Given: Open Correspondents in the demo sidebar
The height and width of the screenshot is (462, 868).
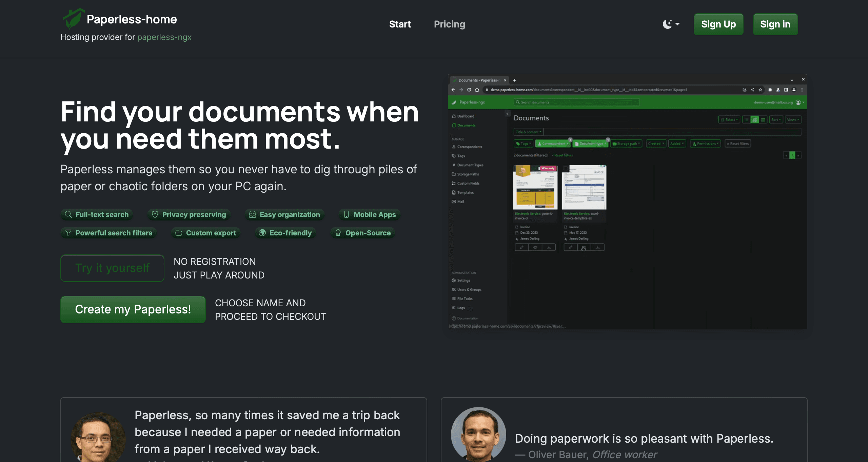Looking at the screenshot, I should 467,147.
